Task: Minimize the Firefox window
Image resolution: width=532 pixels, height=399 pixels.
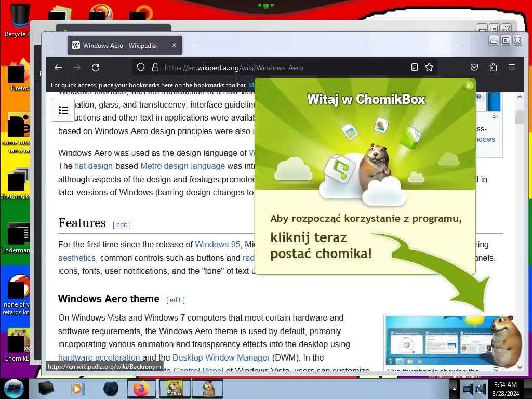Action: [494, 41]
